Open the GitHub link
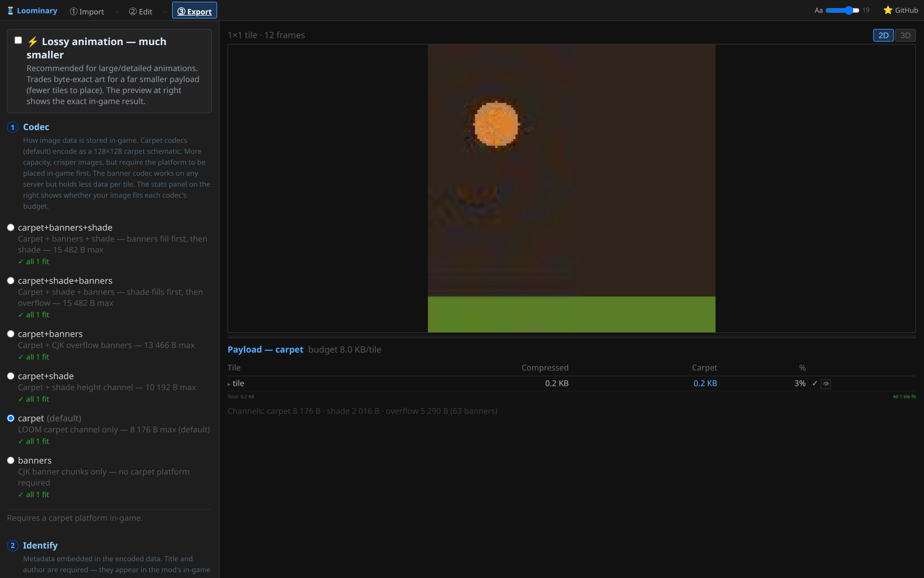The height and width of the screenshot is (578, 924). tap(901, 10)
